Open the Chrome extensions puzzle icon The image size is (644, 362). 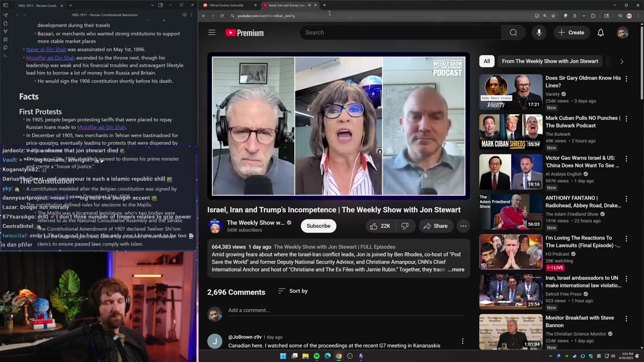click(593, 16)
